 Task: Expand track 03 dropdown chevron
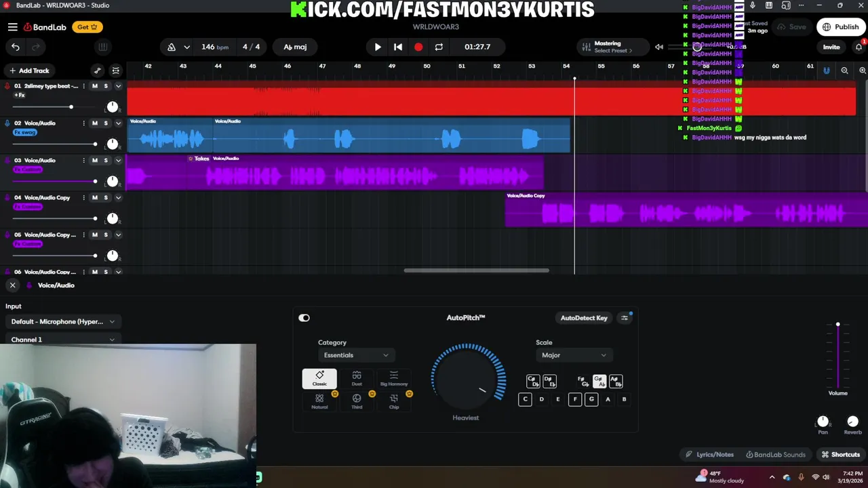tap(118, 161)
